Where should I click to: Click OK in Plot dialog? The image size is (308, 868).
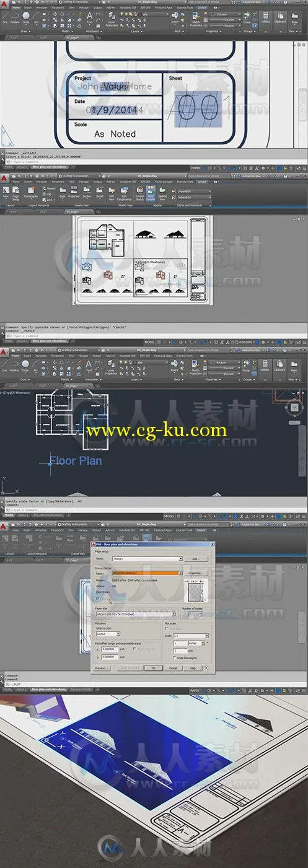pos(153,668)
